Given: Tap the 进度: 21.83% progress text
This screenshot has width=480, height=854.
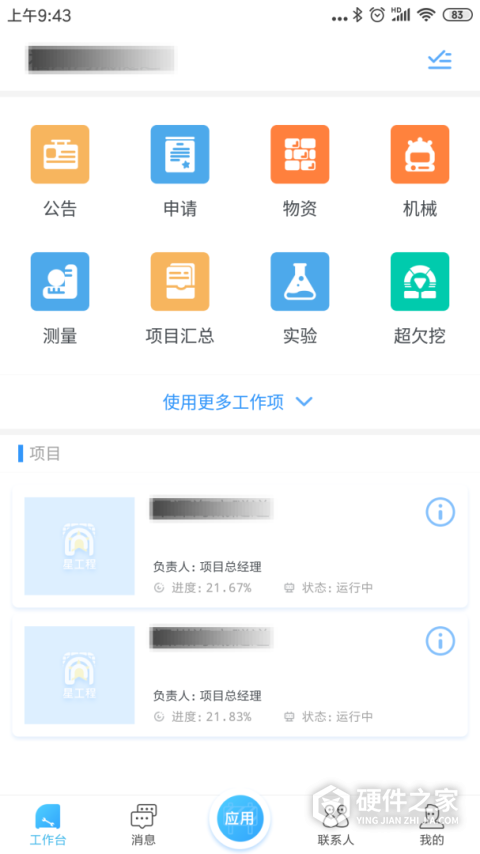Looking at the screenshot, I should 211,717.
